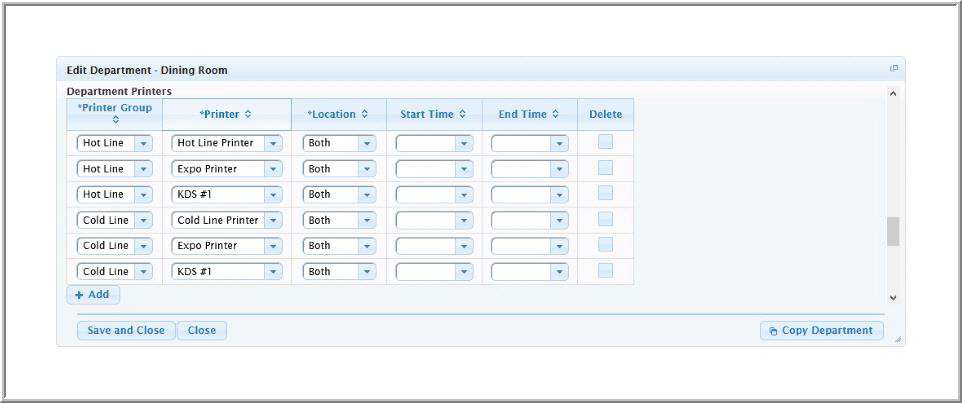Tick Delete checkbox in the last KDS #1 row

pyautogui.click(x=605, y=270)
